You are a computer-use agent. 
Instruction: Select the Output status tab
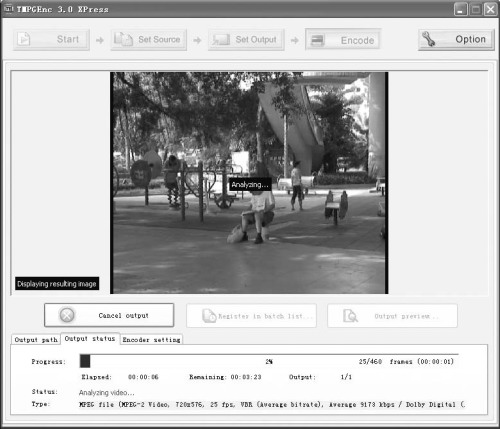click(x=90, y=339)
